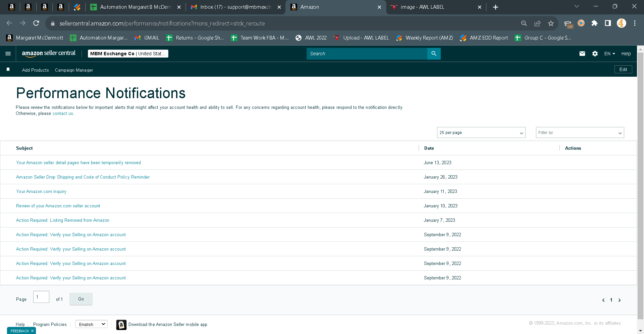
Task: Click the extension icon with the Off badge
Action: tap(568, 24)
